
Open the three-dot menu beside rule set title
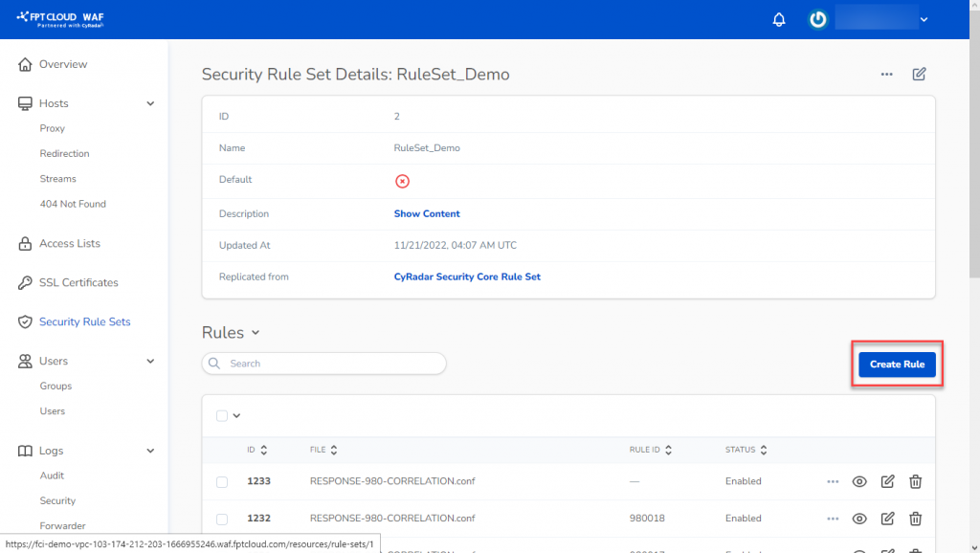pyautogui.click(x=887, y=75)
